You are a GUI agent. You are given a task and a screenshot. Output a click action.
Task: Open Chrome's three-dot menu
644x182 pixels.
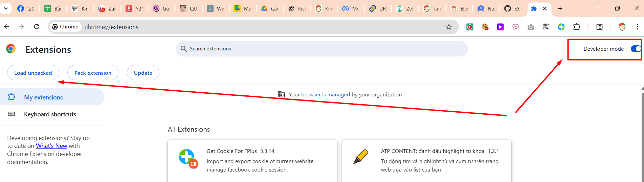pyautogui.click(x=637, y=27)
